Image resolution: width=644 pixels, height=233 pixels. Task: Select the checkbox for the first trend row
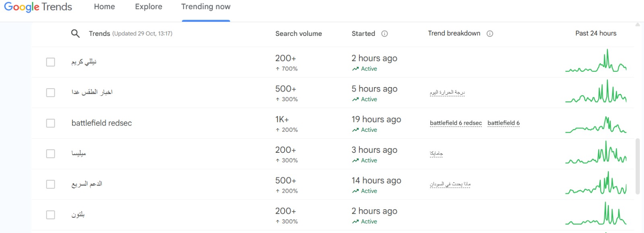pos(50,62)
